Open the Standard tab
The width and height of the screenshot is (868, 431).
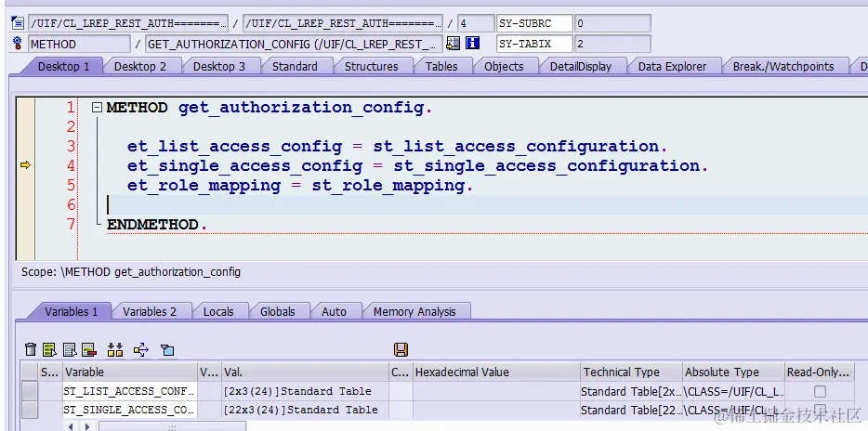(x=295, y=66)
